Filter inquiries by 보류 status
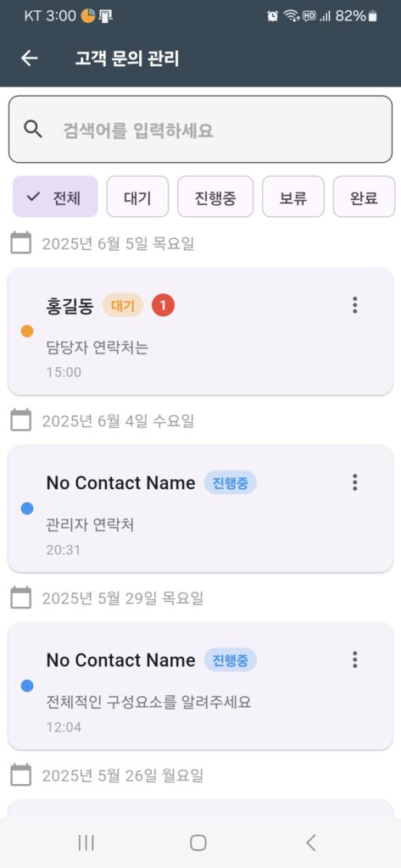The height and width of the screenshot is (868, 401). 293,197
